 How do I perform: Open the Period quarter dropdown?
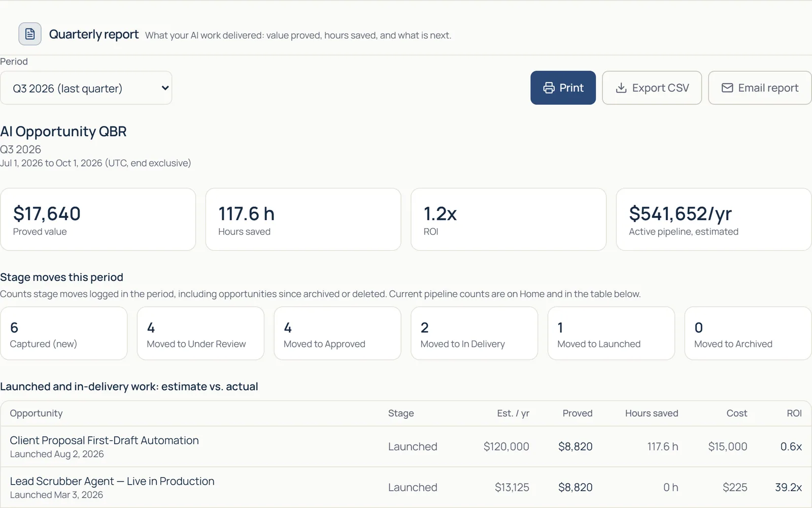[x=86, y=88]
